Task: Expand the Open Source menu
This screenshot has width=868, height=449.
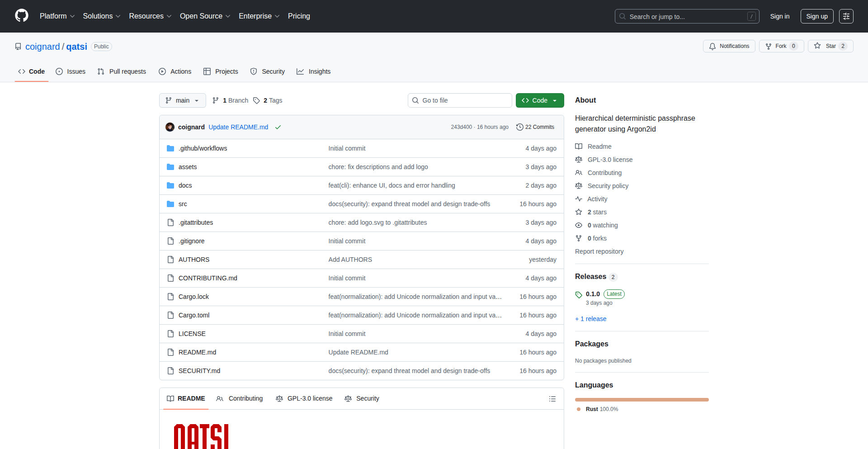Action: pyautogui.click(x=205, y=16)
